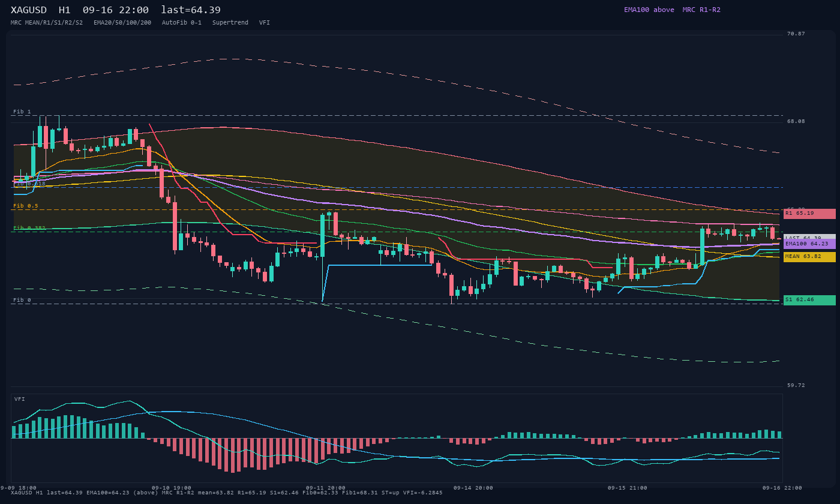The width and height of the screenshot is (840, 504).
Task: Click the VFI entry in the top legend
Action: 265,23
